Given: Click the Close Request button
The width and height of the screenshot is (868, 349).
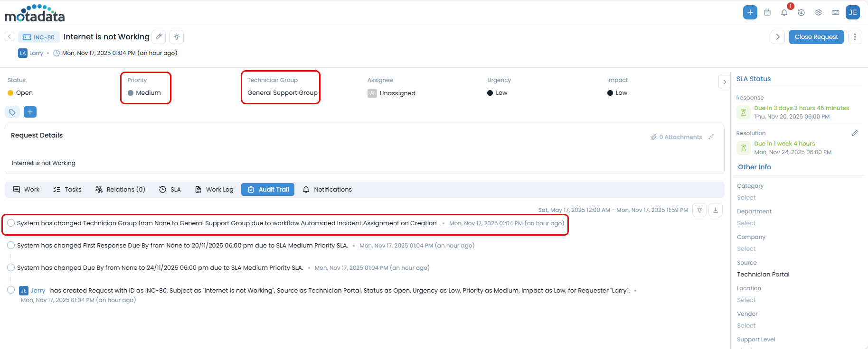Looking at the screenshot, I should click(x=816, y=37).
